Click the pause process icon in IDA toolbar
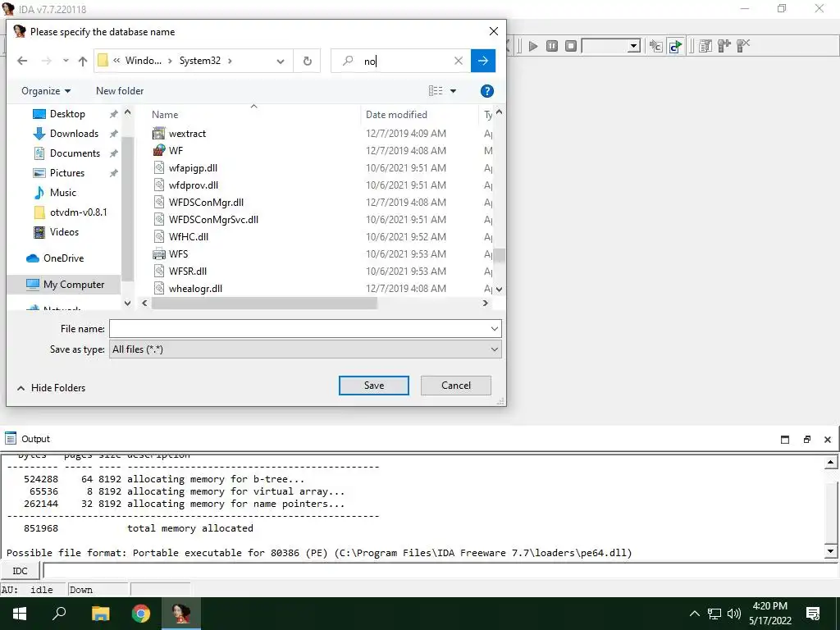 [x=552, y=46]
